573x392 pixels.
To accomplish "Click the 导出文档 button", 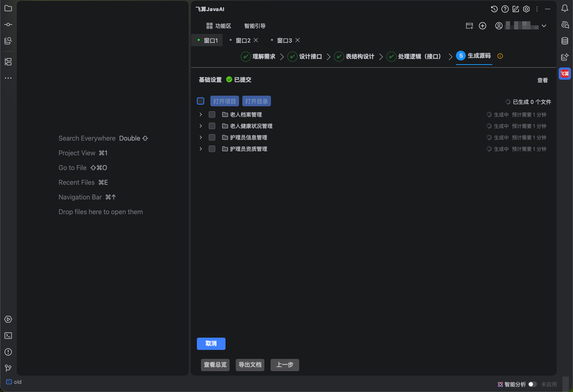I will [250, 365].
